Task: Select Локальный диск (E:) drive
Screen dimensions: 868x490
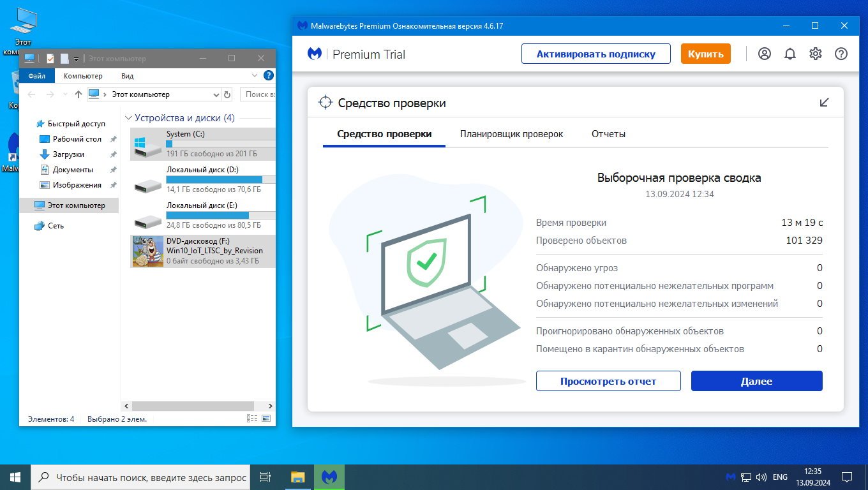Action: coord(203,215)
